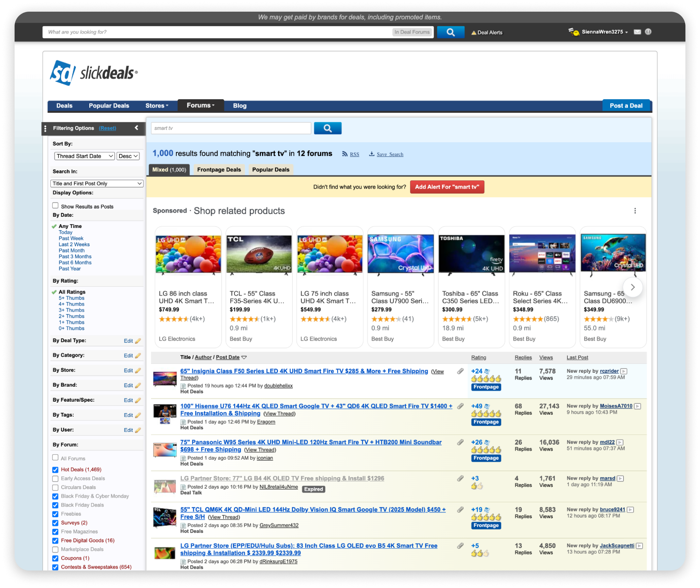700x588 pixels.
Task: Click pencil icon beside By Category
Action: click(138, 356)
